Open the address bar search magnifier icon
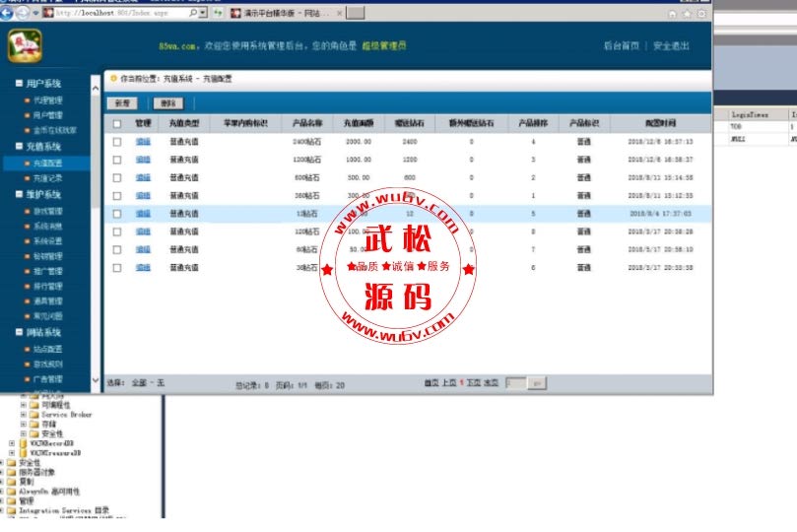This screenshot has width=797, height=532. click(x=193, y=13)
